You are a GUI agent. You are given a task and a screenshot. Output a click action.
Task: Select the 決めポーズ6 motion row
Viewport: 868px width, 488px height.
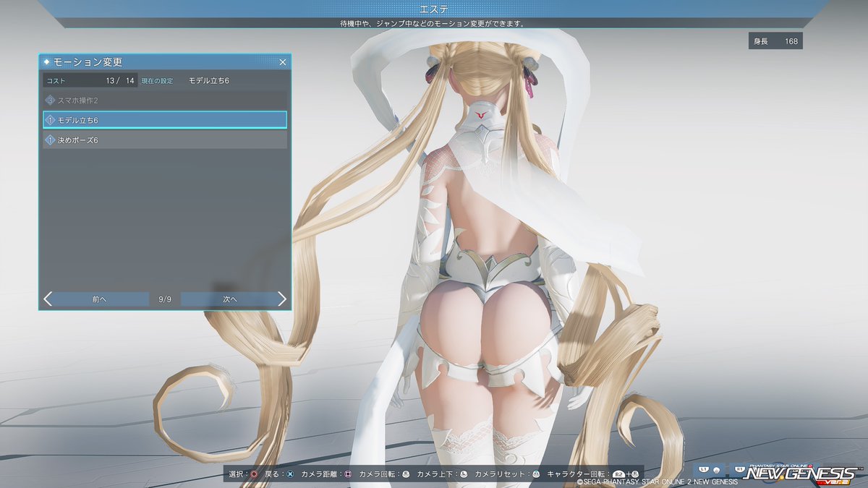click(165, 140)
